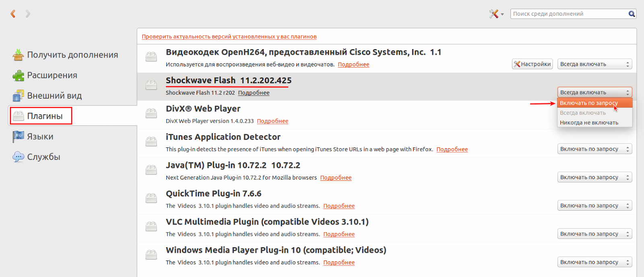
Task: Click the Services chat bubble icon
Action: click(18, 157)
